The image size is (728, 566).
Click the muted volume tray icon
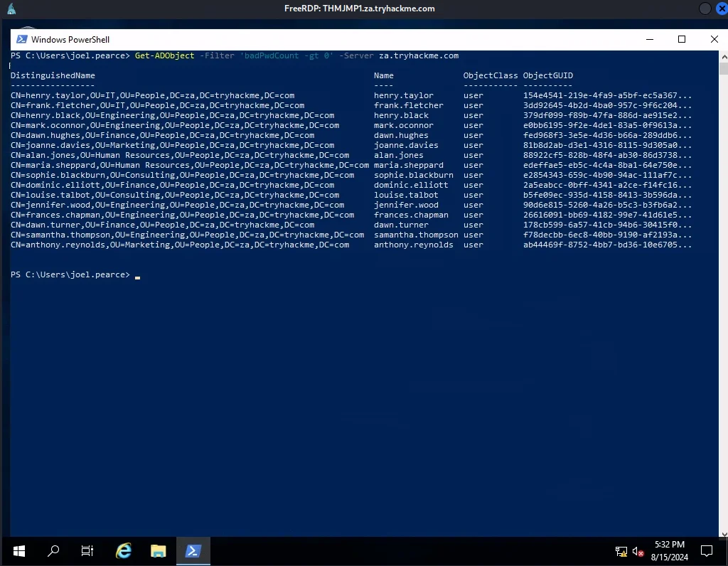pyautogui.click(x=638, y=552)
